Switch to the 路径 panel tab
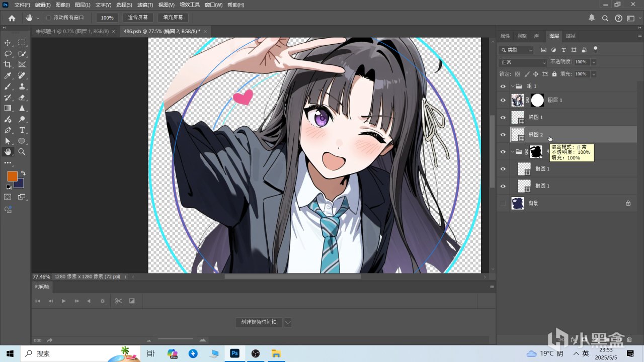644x362 pixels. pyautogui.click(x=571, y=36)
